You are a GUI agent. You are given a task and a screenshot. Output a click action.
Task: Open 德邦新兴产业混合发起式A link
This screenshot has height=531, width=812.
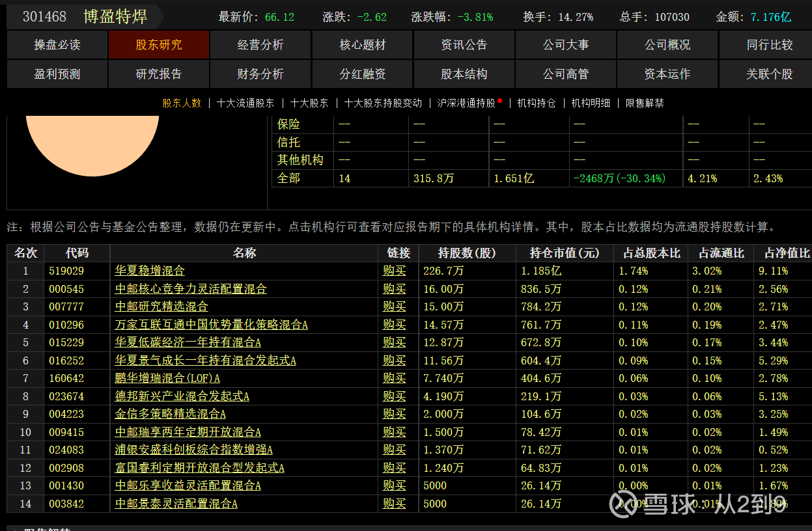point(182,396)
